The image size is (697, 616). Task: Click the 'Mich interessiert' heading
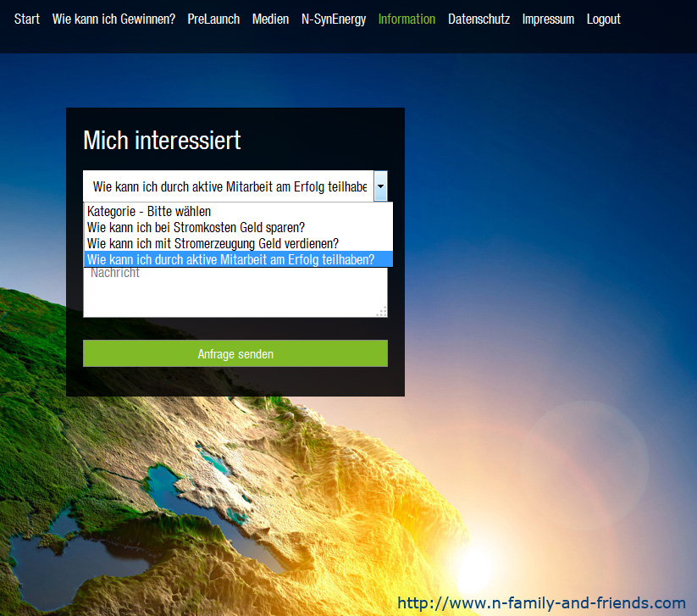click(x=162, y=140)
